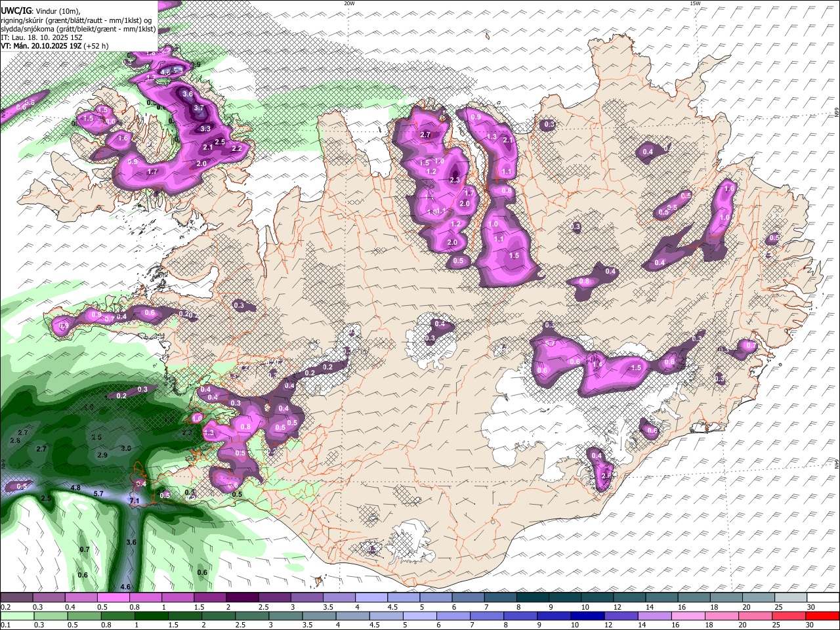Image resolution: width=840 pixels, height=630 pixels.
Task: Select the 'VT: Mán. 20.10.2025 19Z (+52 h)' line
Action: tap(55, 46)
